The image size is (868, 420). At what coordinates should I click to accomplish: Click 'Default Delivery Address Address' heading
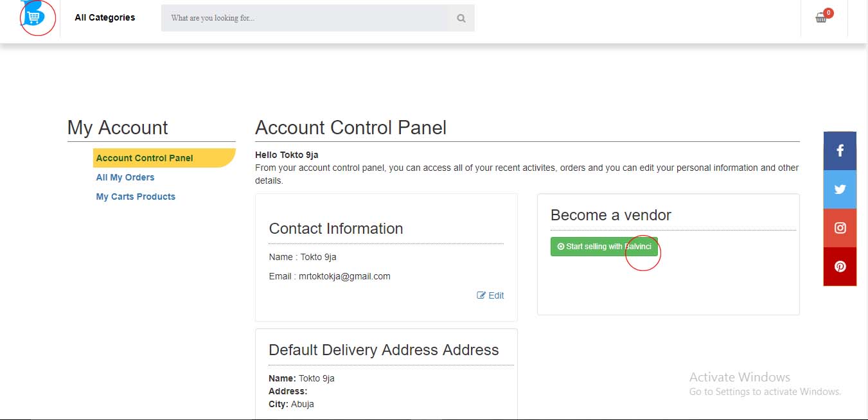[384, 350]
